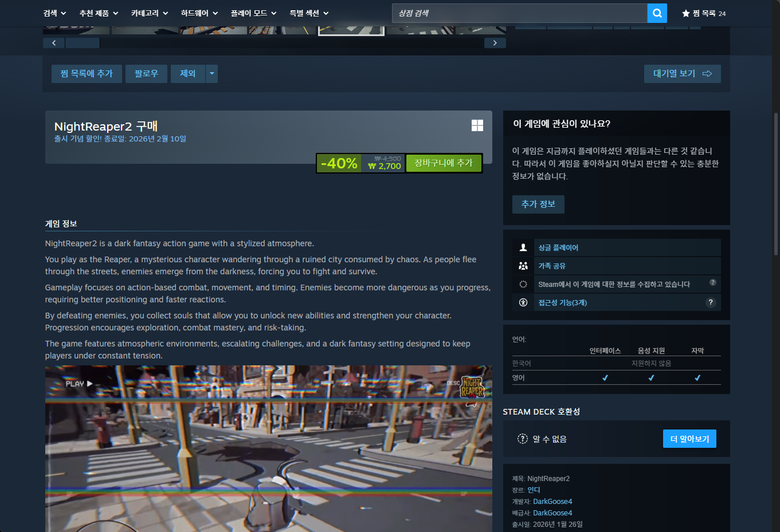Click the "NightReaper2 구매" heading
The image size is (780, 532).
point(106,126)
